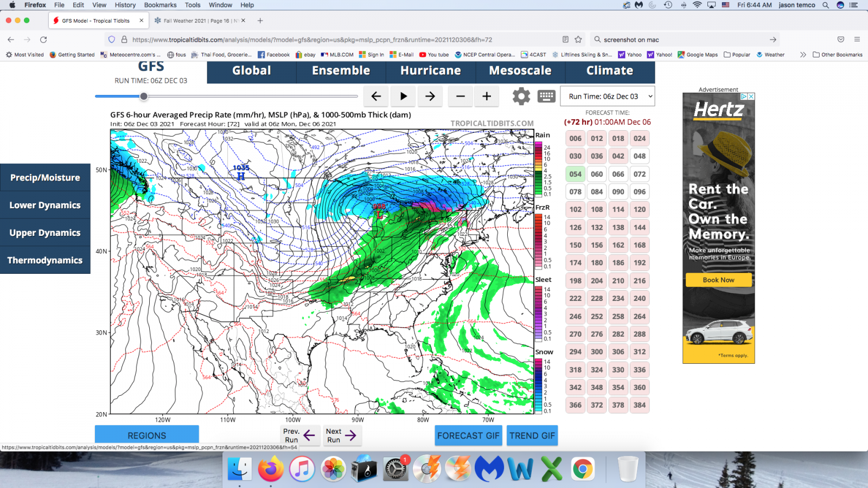Click the FORECAST GIF button
The image size is (868, 488).
[468, 435]
